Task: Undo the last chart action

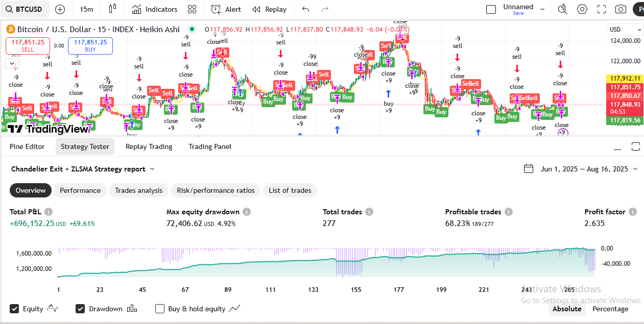Action: pyautogui.click(x=305, y=9)
